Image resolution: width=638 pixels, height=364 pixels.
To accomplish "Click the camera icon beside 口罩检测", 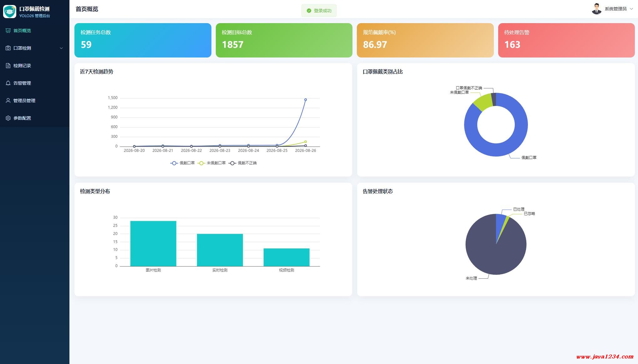I will [8, 48].
